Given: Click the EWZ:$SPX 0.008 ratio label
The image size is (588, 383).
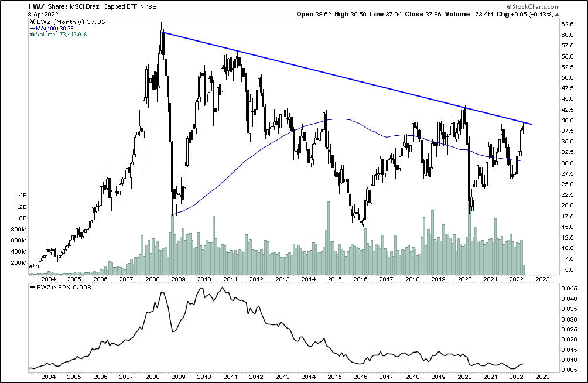Looking at the screenshot, I should pyautogui.click(x=64, y=288).
